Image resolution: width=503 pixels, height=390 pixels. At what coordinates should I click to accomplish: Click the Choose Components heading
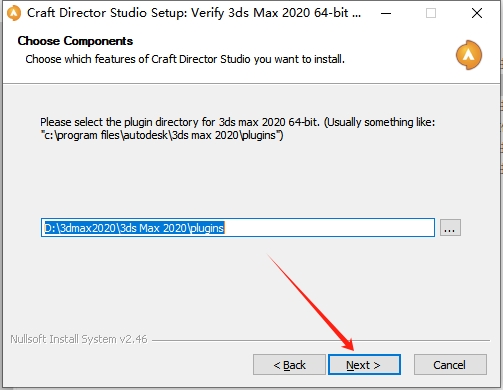75,41
